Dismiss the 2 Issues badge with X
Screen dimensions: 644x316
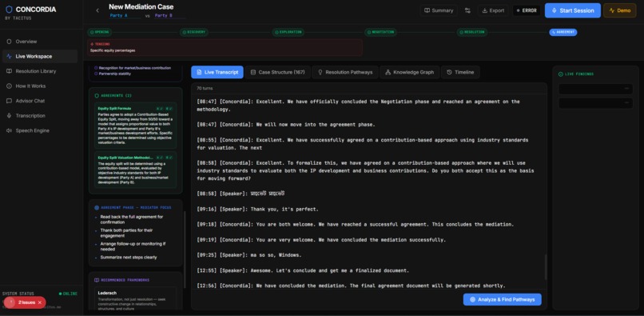click(40, 302)
